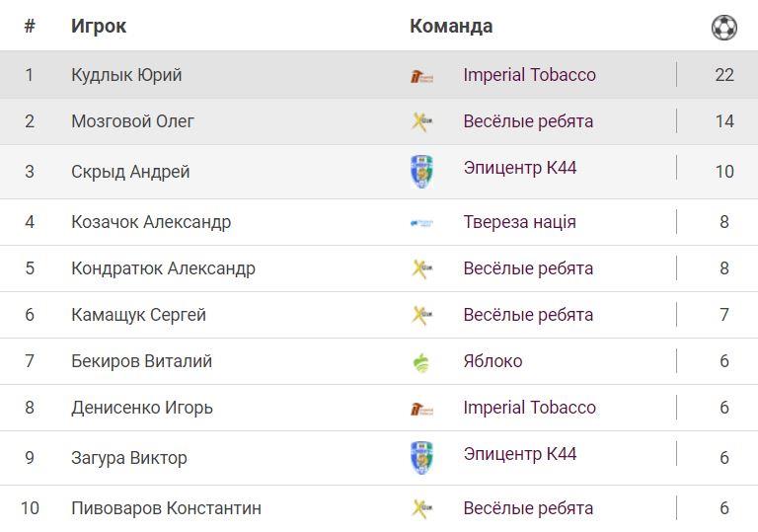Click the Яблоко apple team logo
Screen dimensions: 758x532
click(x=421, y=362)
